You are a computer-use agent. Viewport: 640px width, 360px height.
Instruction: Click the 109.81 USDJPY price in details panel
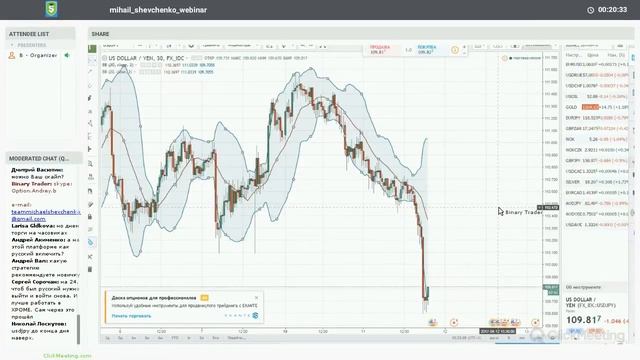point(584,320)
